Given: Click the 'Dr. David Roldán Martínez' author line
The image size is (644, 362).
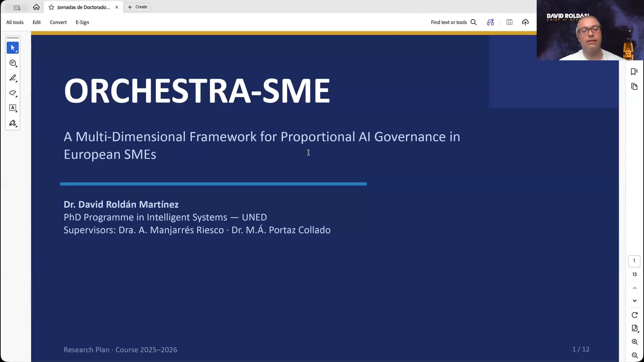Looking at the screenshot, I should pyautogui.click(x=121, y=204).
